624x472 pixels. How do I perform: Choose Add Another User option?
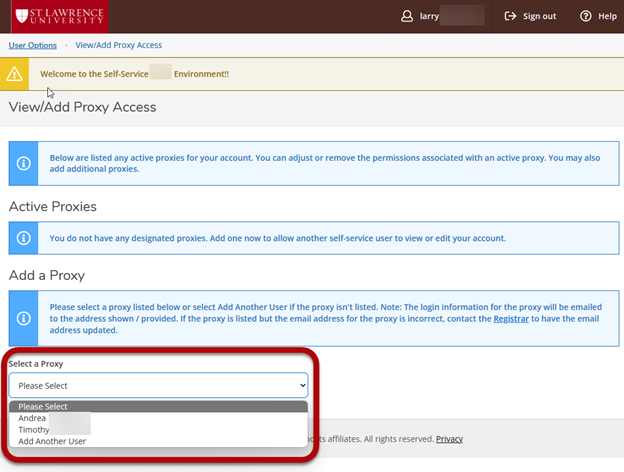click(52, 441)
